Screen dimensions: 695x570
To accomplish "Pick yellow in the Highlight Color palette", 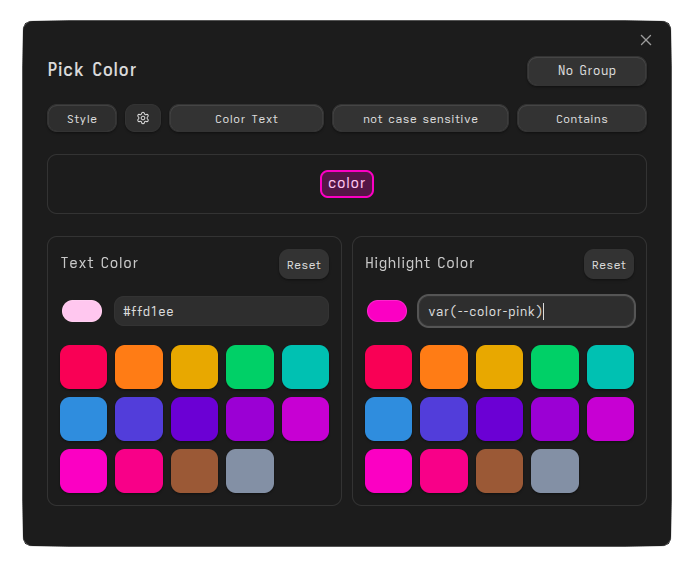I will click(x=500, y=367).
